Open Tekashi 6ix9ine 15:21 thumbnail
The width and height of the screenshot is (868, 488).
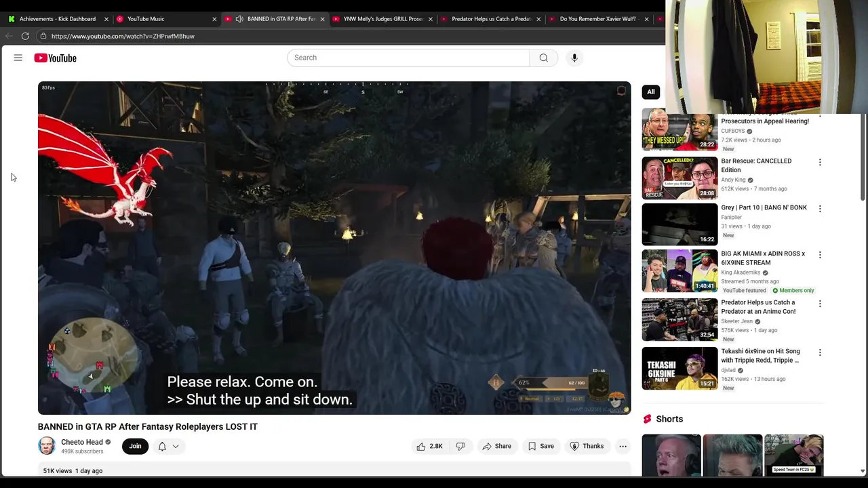pyautogui.click(x=679, y=368)
